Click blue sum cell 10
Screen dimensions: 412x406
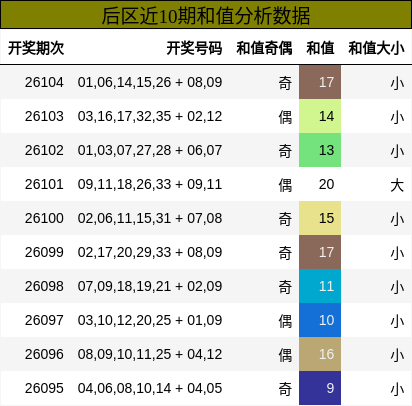click(x=320, y=320)
